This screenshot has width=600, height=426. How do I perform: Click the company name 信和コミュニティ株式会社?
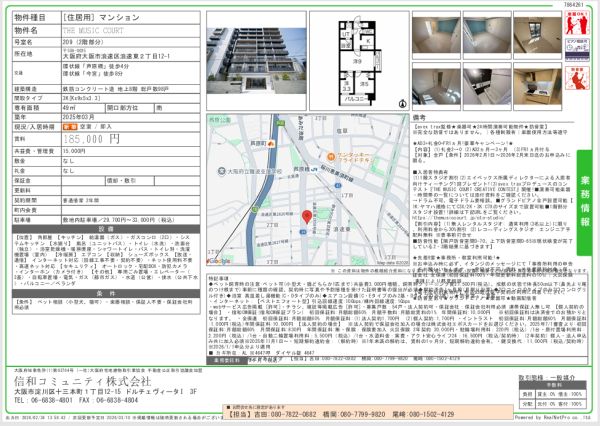83,381
